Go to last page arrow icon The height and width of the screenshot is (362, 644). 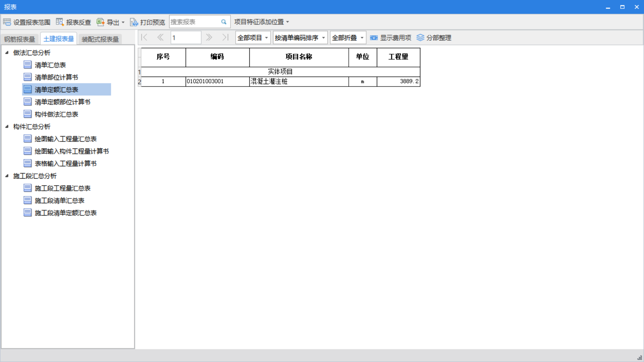[225, 37]
